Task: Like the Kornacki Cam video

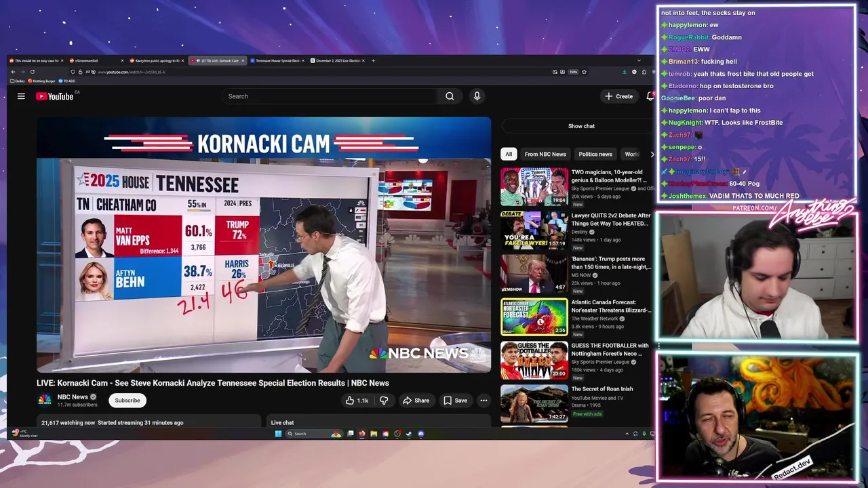Action: [x=356, y=401]
